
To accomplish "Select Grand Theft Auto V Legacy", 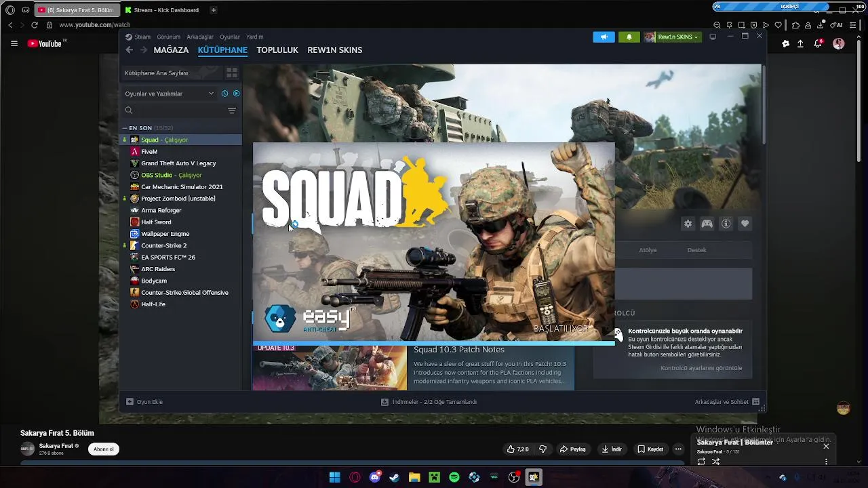I will [x=181, y=163].
